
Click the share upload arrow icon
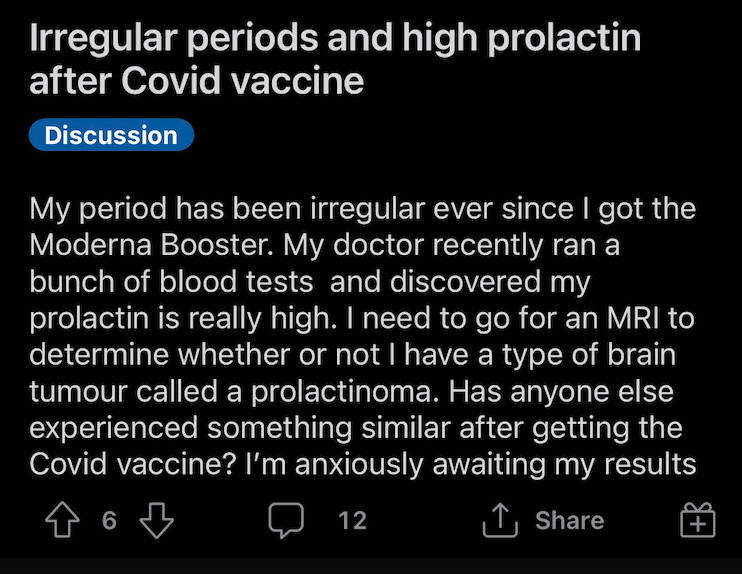pos(500,520)
